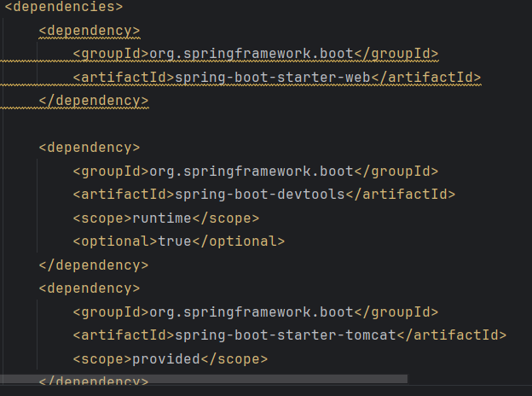Viewport: 532px width, 396px height.
Task: Click the spring-boot-starter-web artifactId line
Action: pos(277,78)
